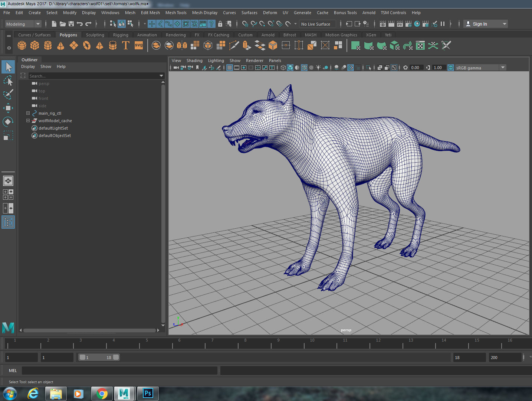
Task: Click the Undo arrow icon
Action: 79,24
